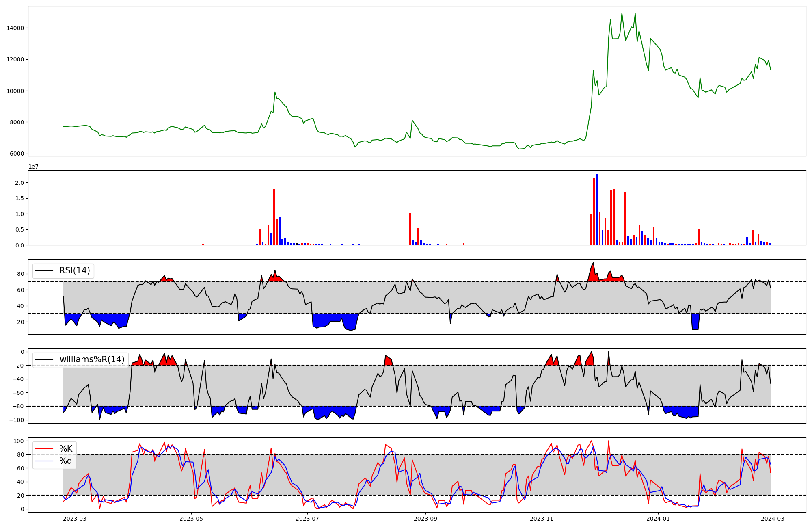Select the %K legend text
Viewport: 812px width, 528px height.
pyautogui.click(x=66, y=449)
